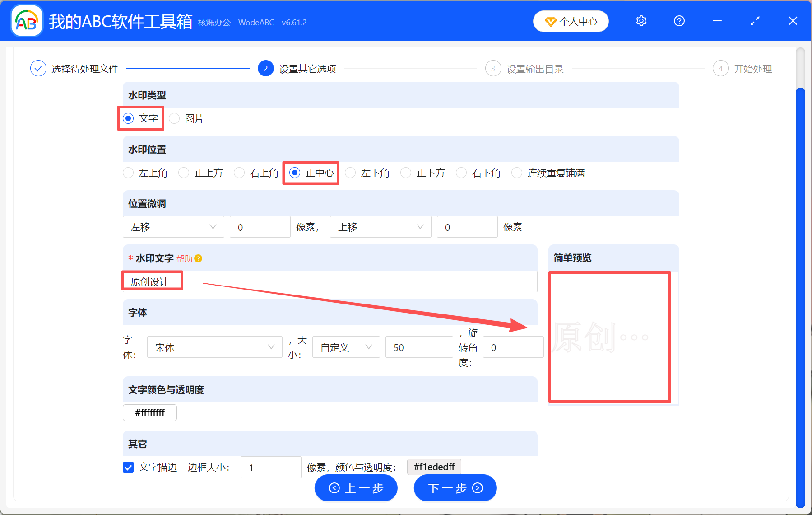Click the crown icon on 个人中心
Screen dimensions: 812x515
click(x=550, y=21)
